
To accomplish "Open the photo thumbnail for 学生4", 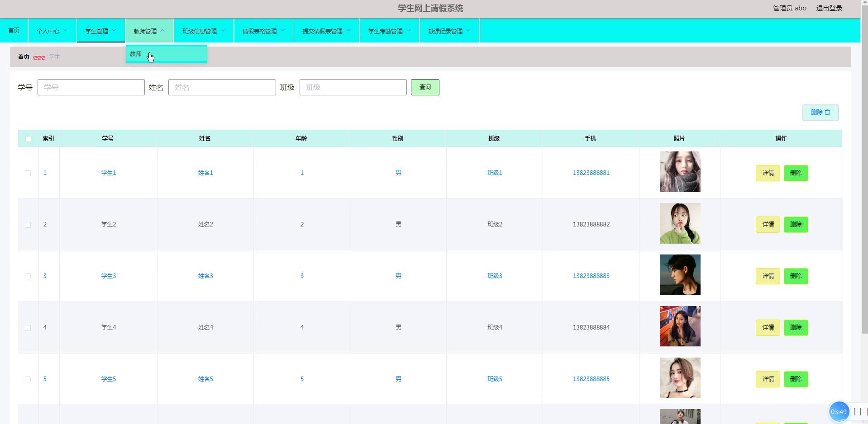I will click(680, 326).
